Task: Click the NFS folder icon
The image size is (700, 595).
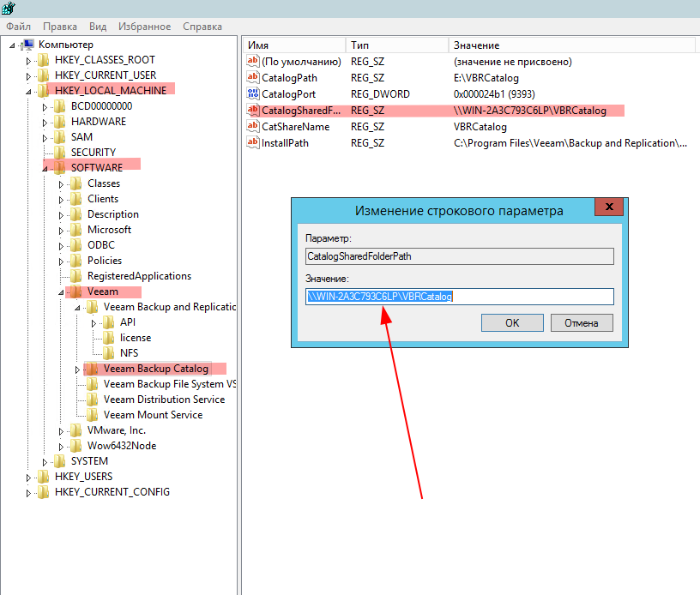Action: pyautogui.click(x=108, y=353)
